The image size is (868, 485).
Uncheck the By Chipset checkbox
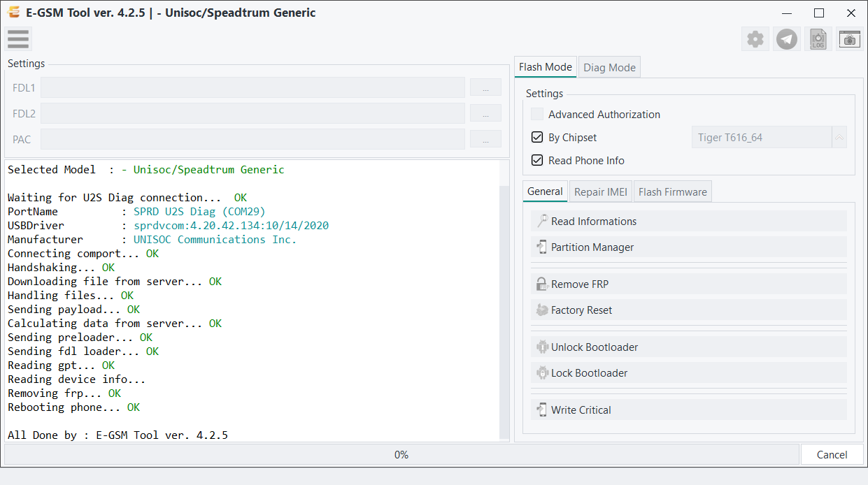537,138
